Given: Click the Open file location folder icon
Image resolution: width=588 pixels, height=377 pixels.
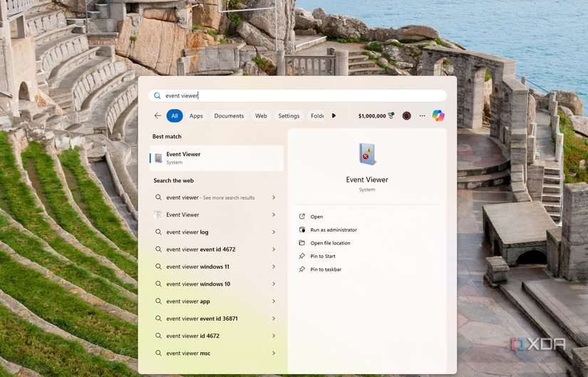Looking at the screenshot, I should click(x=302, y=243).
